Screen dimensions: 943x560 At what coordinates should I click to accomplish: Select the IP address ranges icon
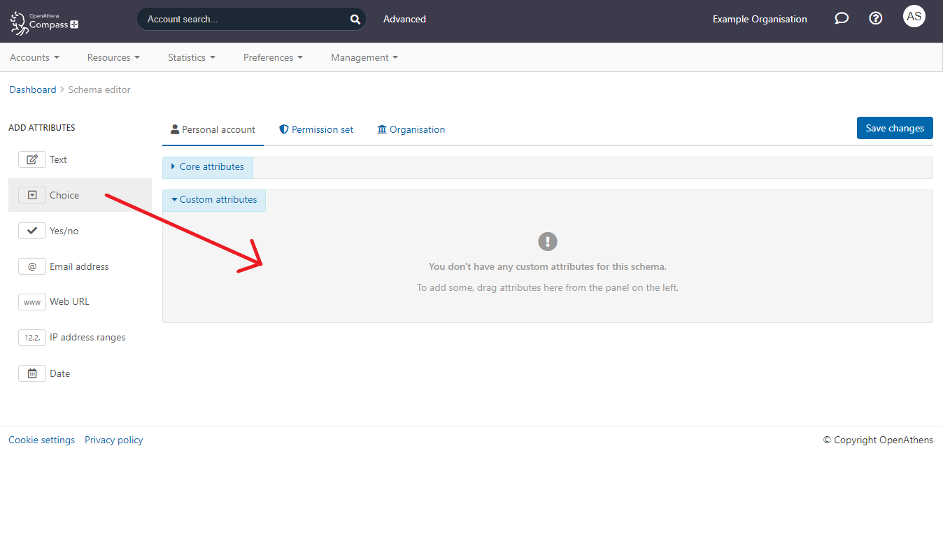[32, 337]
